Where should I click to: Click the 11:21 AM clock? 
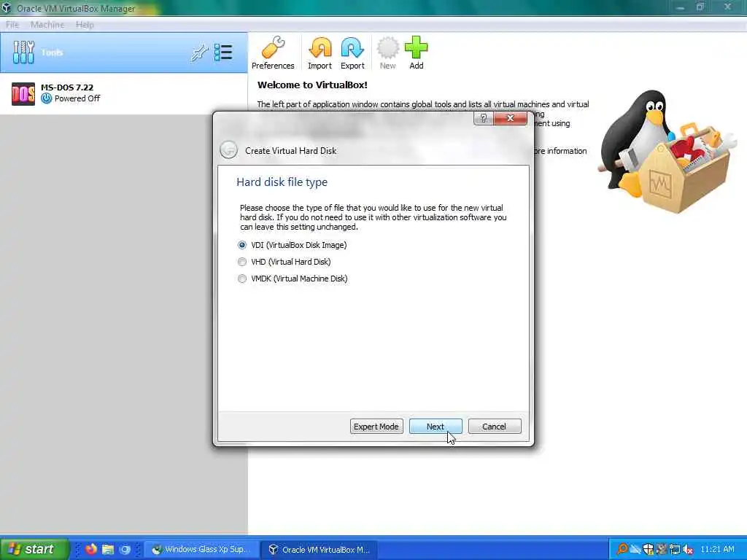click(x=717, y=549)
